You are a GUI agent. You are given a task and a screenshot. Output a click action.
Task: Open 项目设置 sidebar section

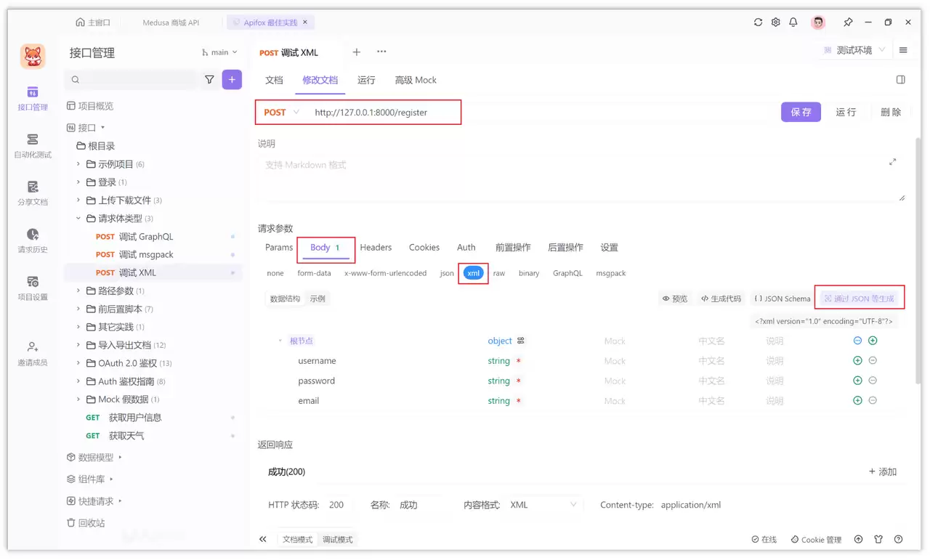tap(33, 288)
